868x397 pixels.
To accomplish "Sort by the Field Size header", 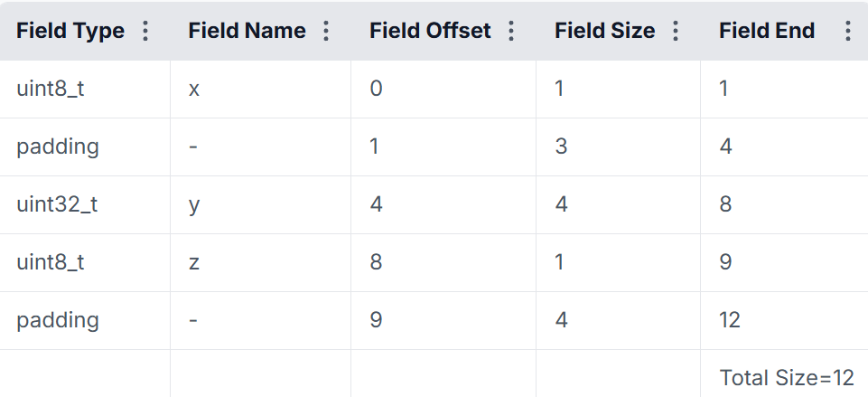I will coord(604,31).
